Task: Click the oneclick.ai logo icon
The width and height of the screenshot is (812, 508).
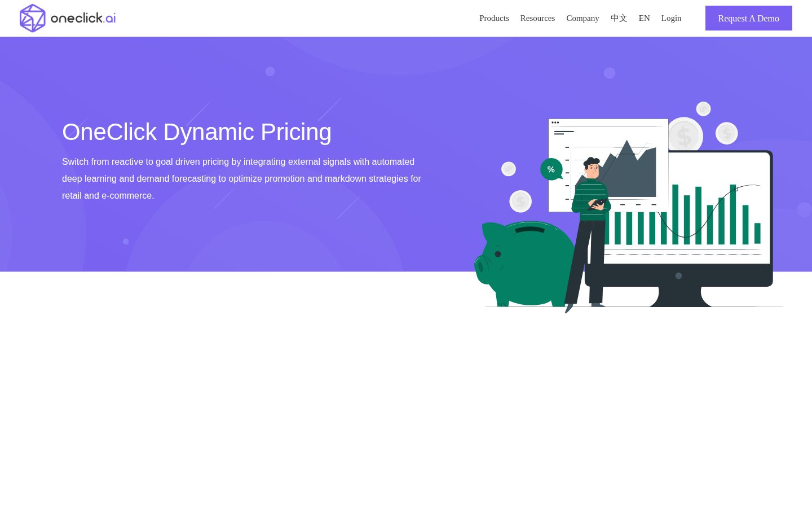Action: tap(33, 18)
